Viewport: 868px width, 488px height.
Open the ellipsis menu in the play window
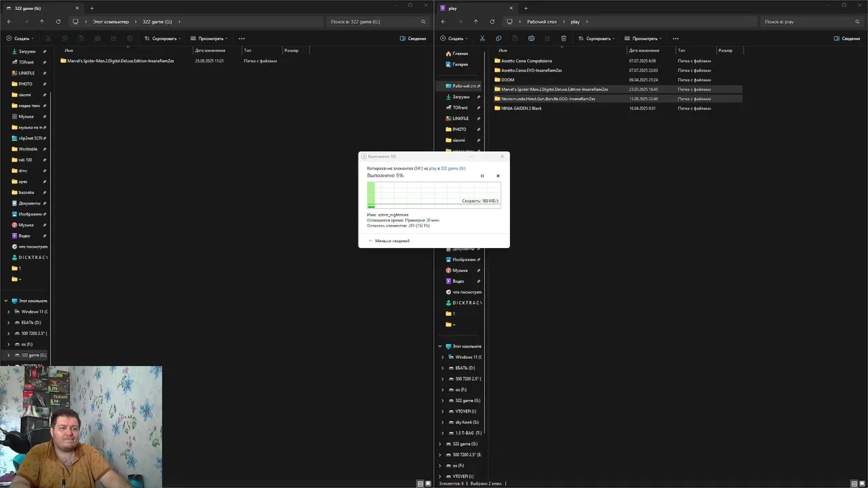[675, 39]
